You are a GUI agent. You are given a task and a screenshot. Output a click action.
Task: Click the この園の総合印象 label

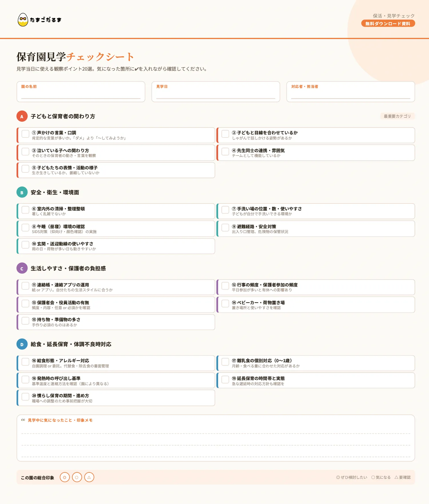[37, 478]
